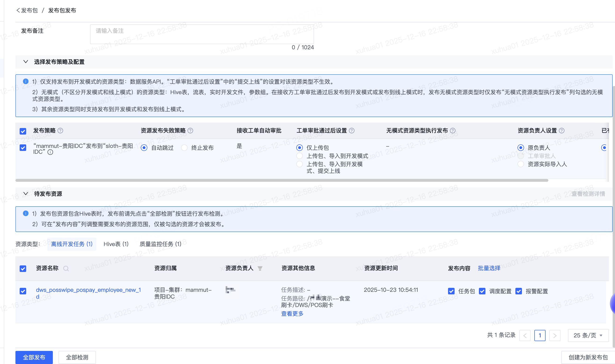Click help icon beside 资源负责人设置
The width and height of the screenshot is (615, 364).
click(561, 131)
